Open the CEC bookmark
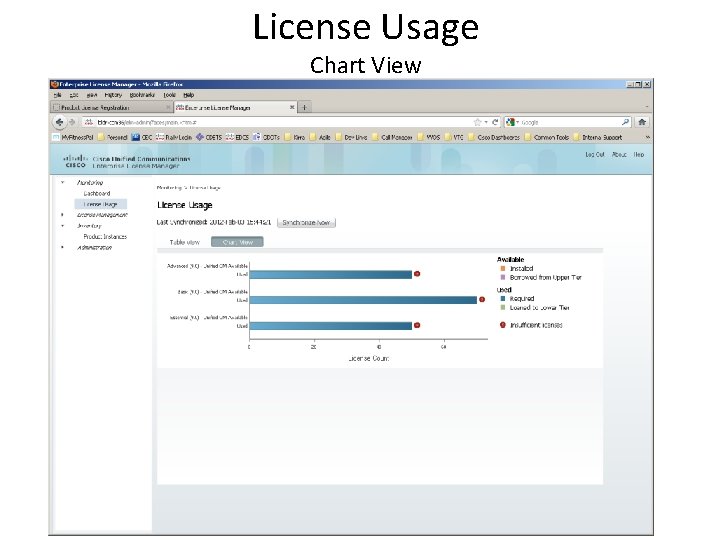This screenshot has height=540, width=720. coord(142,137)
